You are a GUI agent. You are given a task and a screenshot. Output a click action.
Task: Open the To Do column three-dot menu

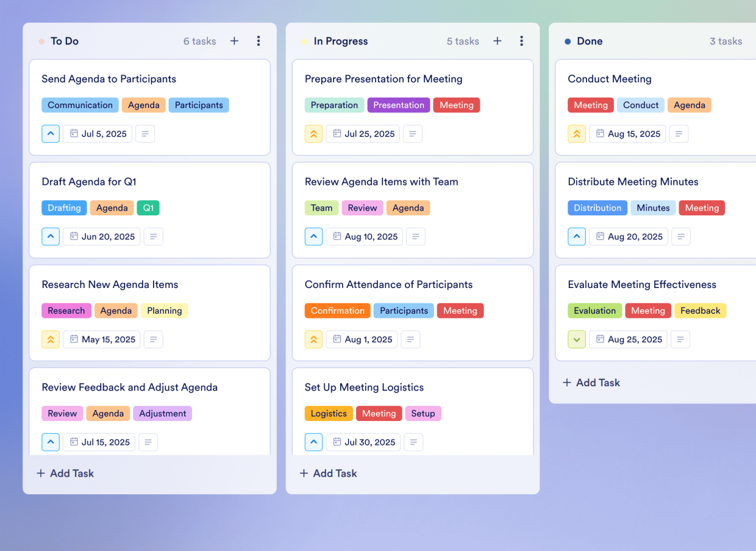[259, 41]
